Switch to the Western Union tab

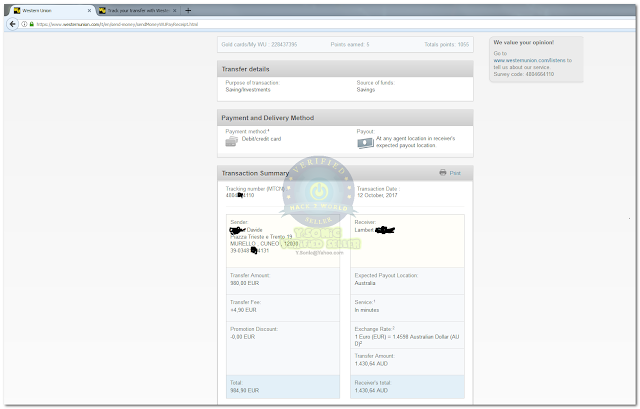click(x=52, y=11)
